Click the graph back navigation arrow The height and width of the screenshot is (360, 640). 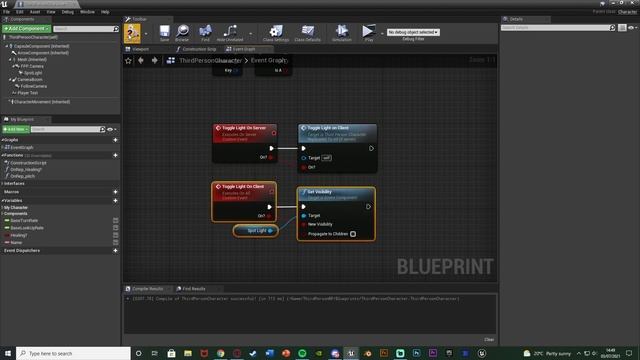(x=141, y=60)
